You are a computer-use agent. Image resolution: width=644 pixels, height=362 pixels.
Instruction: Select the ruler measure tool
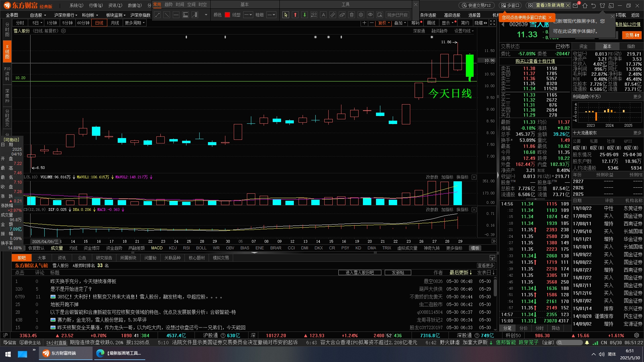(x=333, y=15)
